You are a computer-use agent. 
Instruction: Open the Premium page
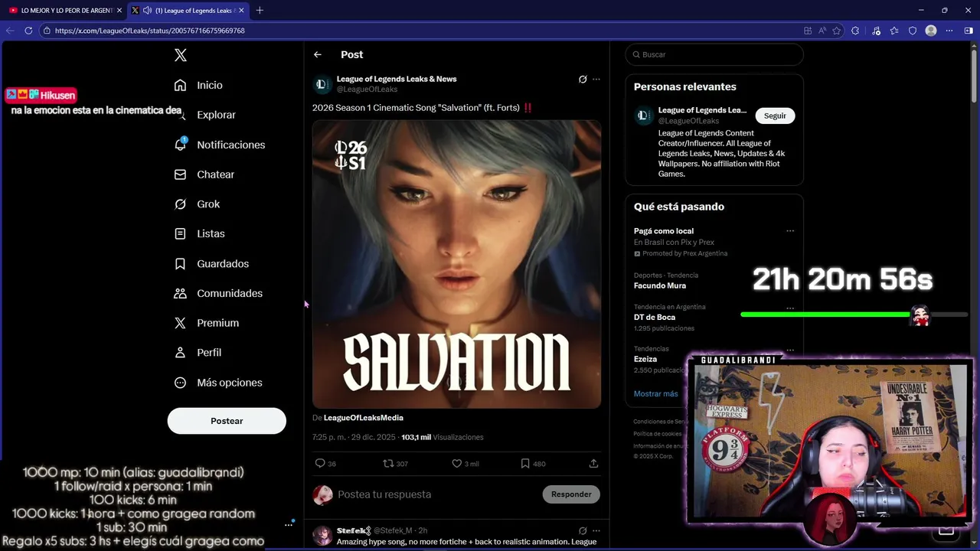click(x=207, y=323)
